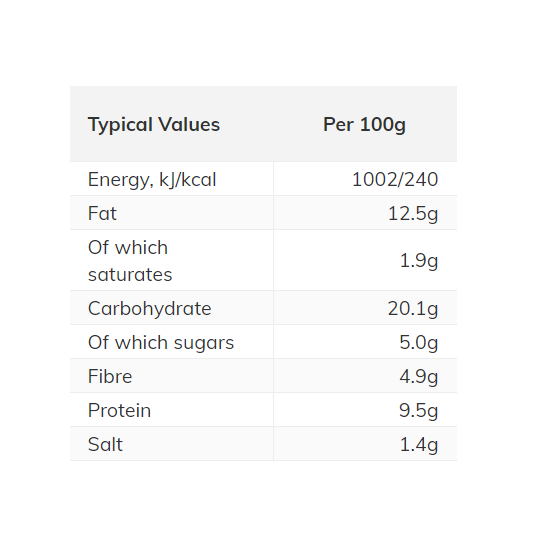Screen dimensions: 560x560
Task: Click the 5.0g sugars value
Action: 419,342
